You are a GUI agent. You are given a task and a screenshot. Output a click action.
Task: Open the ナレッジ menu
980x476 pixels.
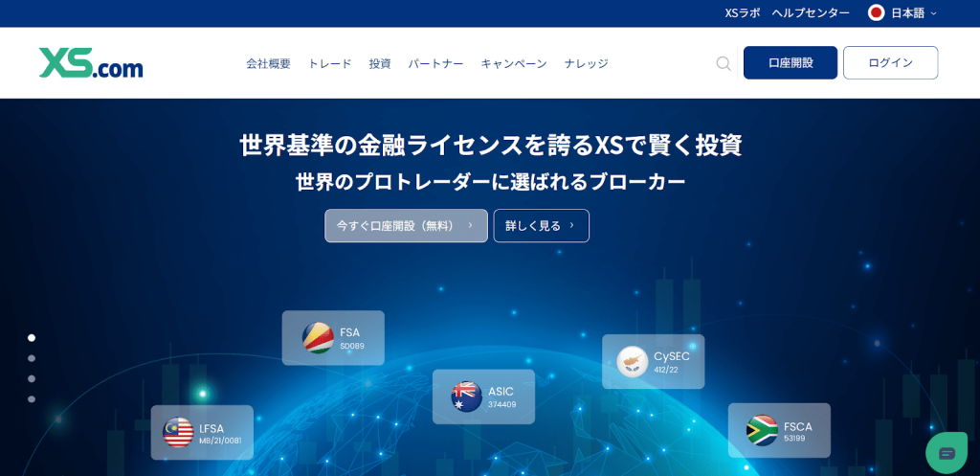pos(587,63)
